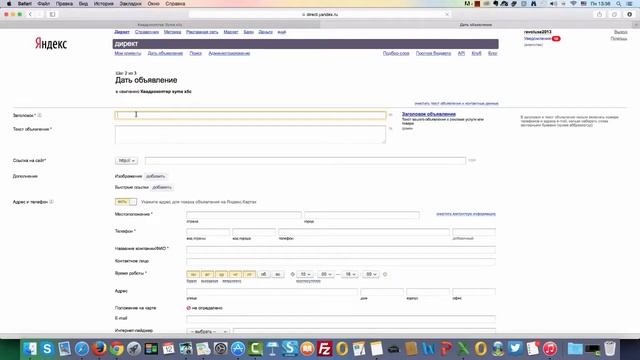Click the Уведомления notifications badge

point(556,39)
